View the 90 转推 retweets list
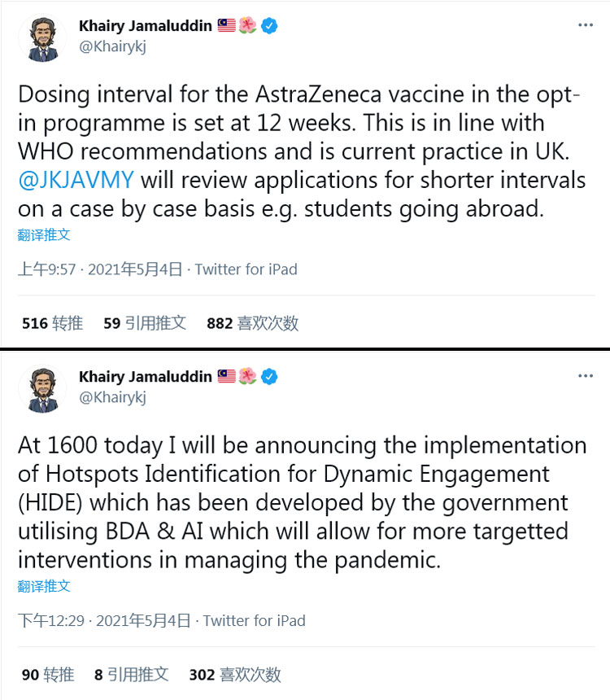The image size is (610, 700). (x=48, y=674)
